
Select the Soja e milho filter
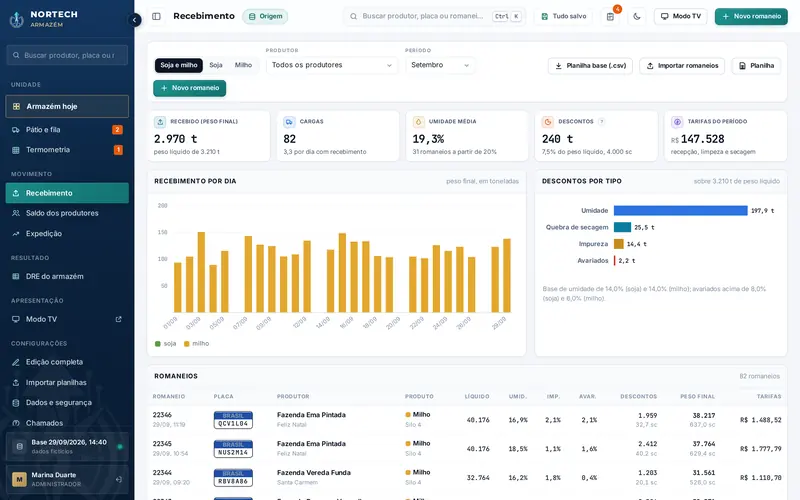tap(179, 65)
